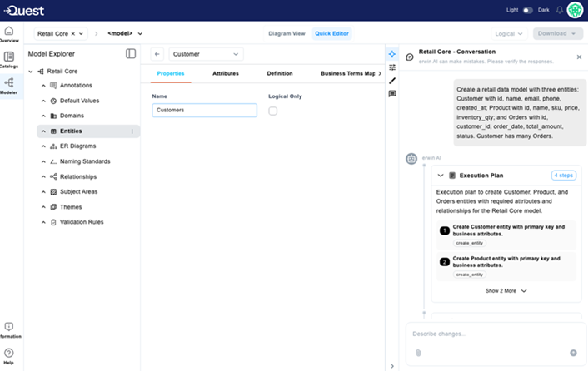Image resolution: width=588 pixels, height=371 pixels.
Task: Attach a file using paperclip icon
Action: pyautogui.click(x=418, y=353)
